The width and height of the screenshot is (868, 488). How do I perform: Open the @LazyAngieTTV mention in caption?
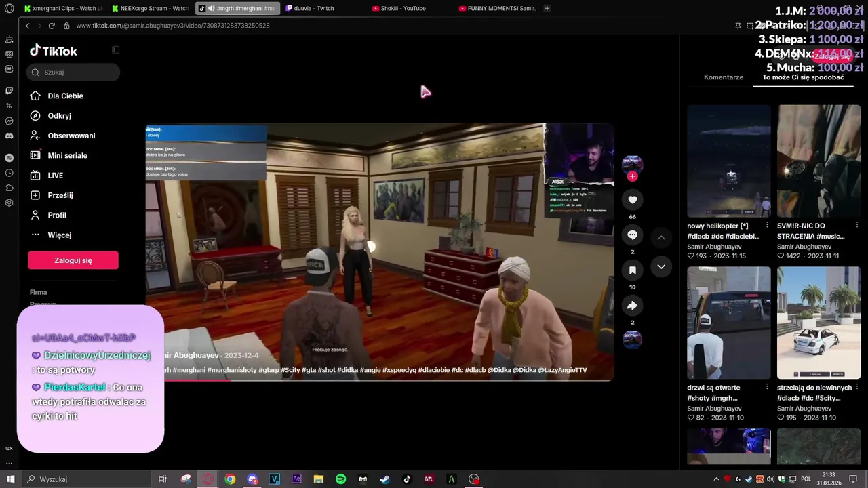pyautogui.click(x=563, y=370)
